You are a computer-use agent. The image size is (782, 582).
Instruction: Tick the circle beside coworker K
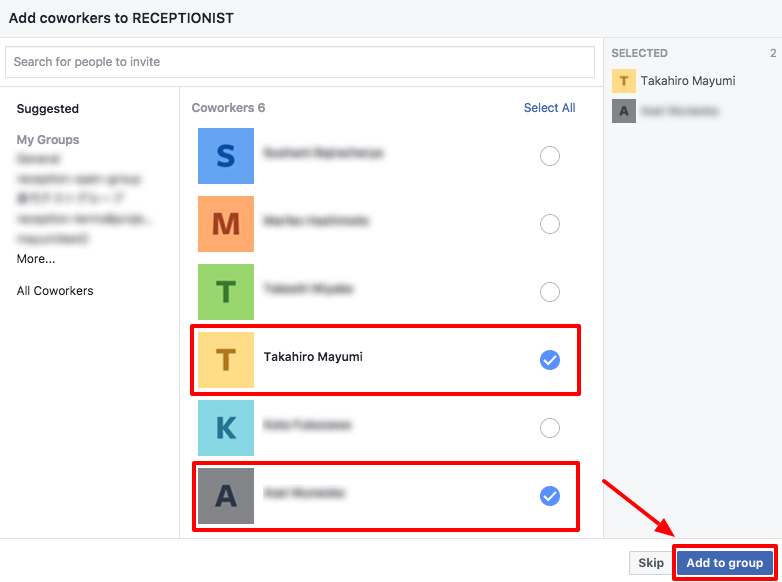click(550, 428)
